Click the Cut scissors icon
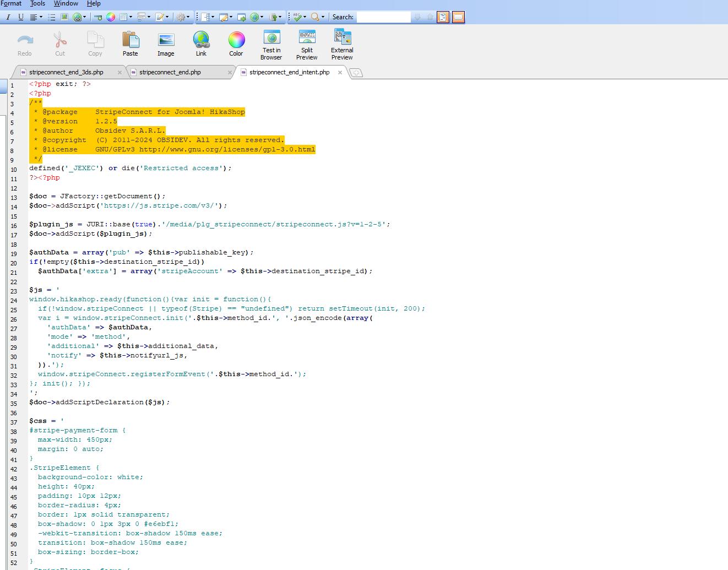 60,44
